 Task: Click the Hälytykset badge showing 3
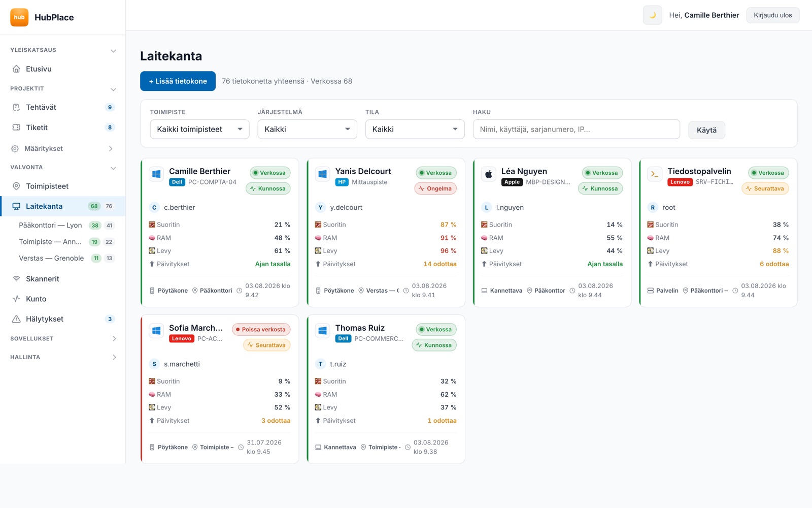point(110,319)
